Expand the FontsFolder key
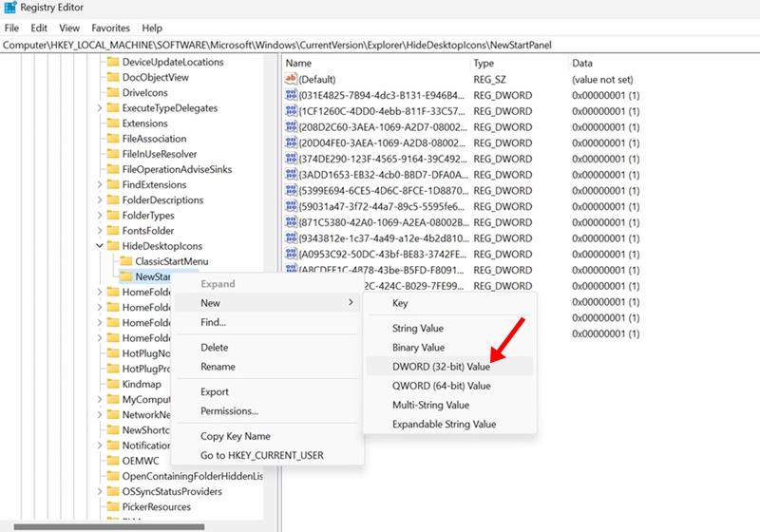 click(x=100, y=231)
